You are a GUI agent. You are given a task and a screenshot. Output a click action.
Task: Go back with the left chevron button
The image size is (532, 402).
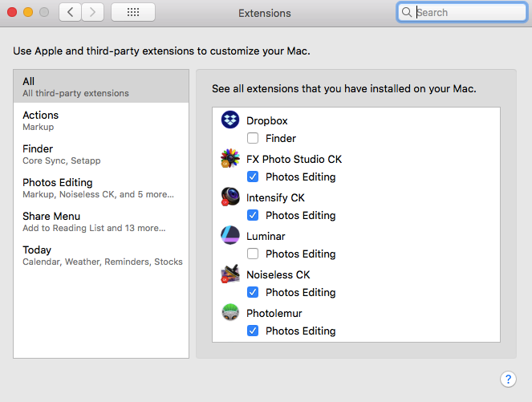tap(71, 13)
